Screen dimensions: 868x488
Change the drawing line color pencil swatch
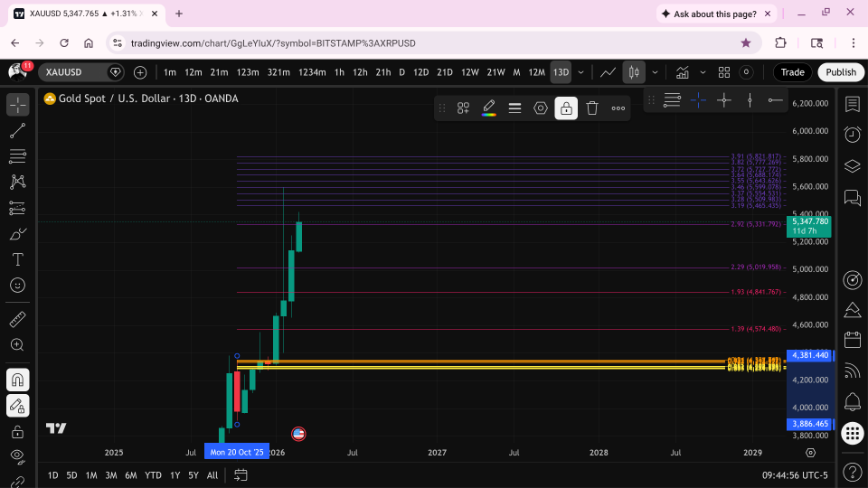489,108
